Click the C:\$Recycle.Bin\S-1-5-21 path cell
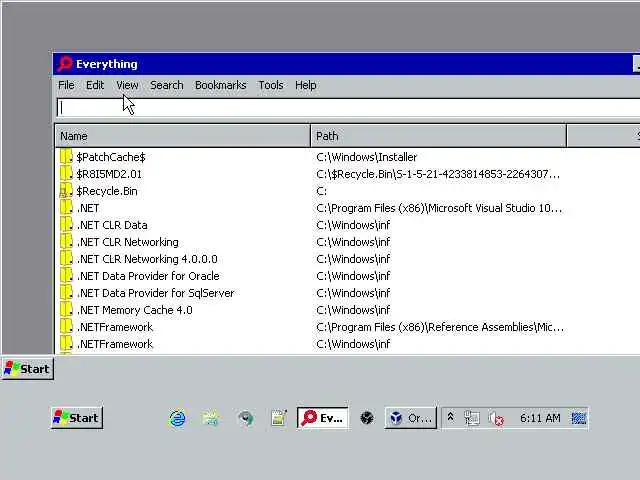This screenshot has height=480, width=640. [x=438, y=174]
